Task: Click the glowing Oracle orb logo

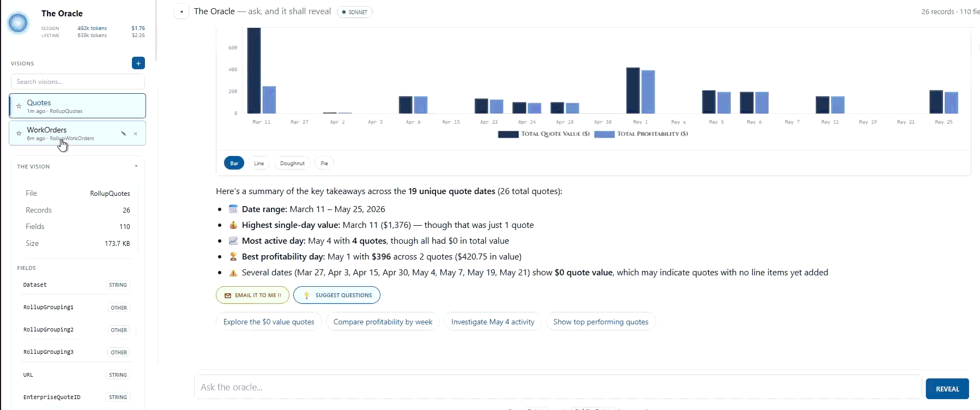Action: pos(18,23)
